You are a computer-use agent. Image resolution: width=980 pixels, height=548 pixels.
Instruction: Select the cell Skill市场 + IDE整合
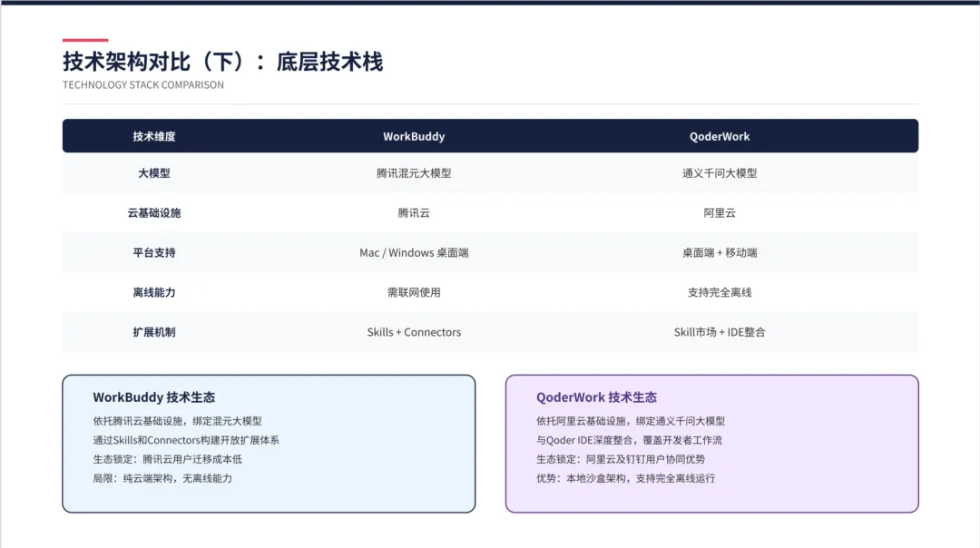[720, 332]
